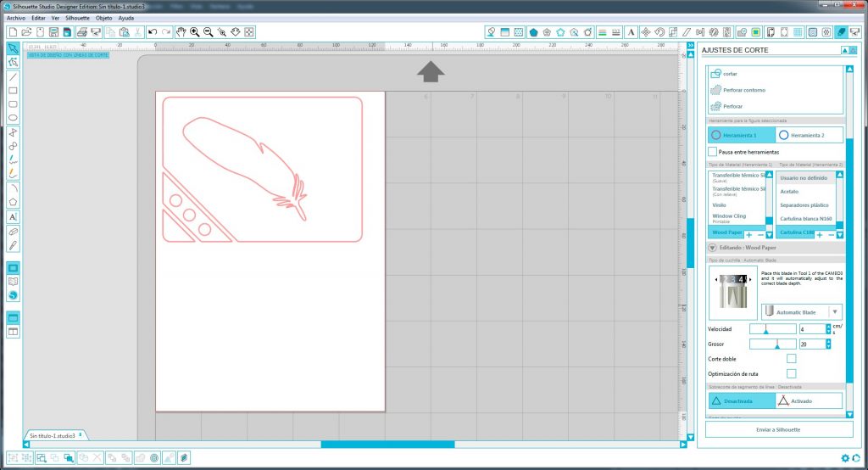Select the arrow selection tool
The height and width of the screenshot is (470, 868).
(13, 48)
